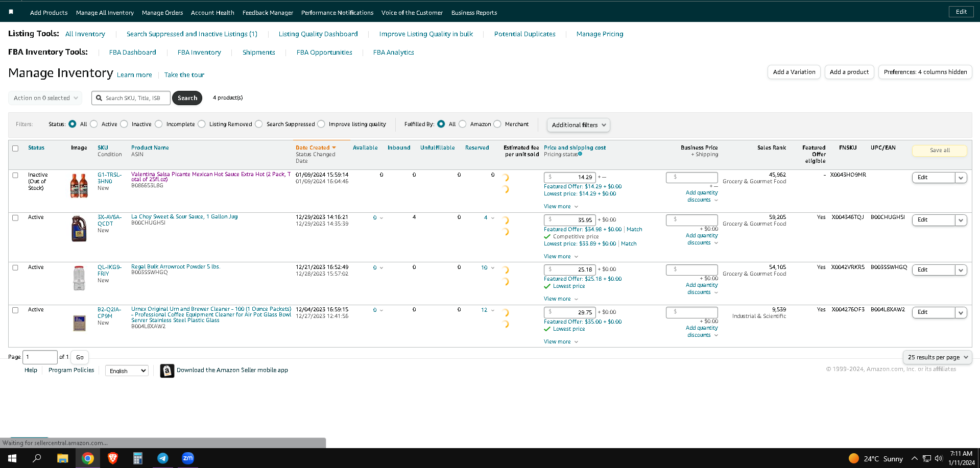Open the Manage Orders menu item
This screenshot has width=980, height=468.
pyautogui.click(x=162, y=13)
